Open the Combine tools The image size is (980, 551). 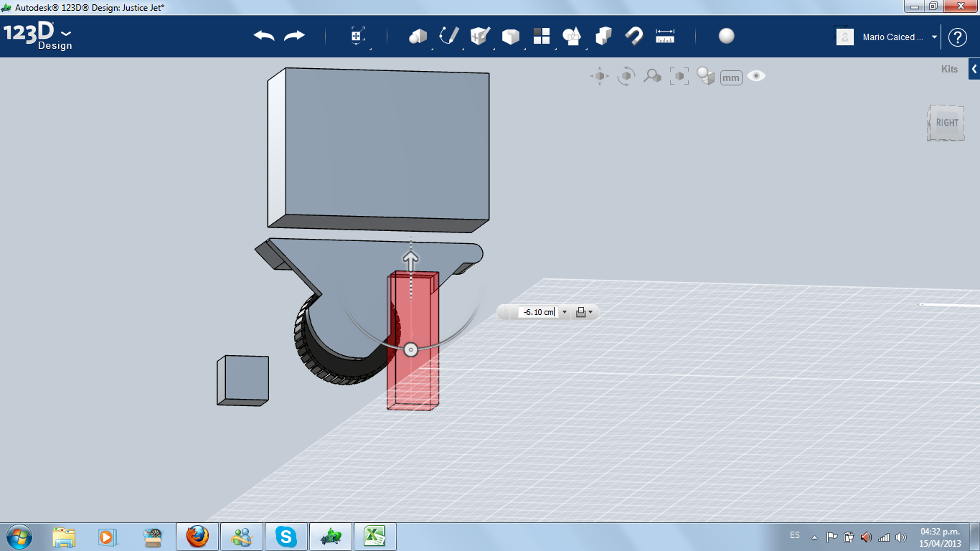pos(603,36)
